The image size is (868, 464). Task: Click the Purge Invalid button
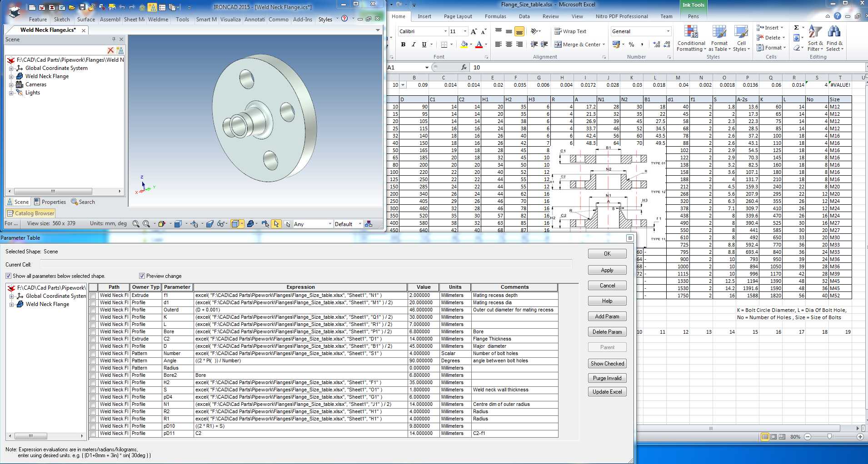(x=607, y=378)
